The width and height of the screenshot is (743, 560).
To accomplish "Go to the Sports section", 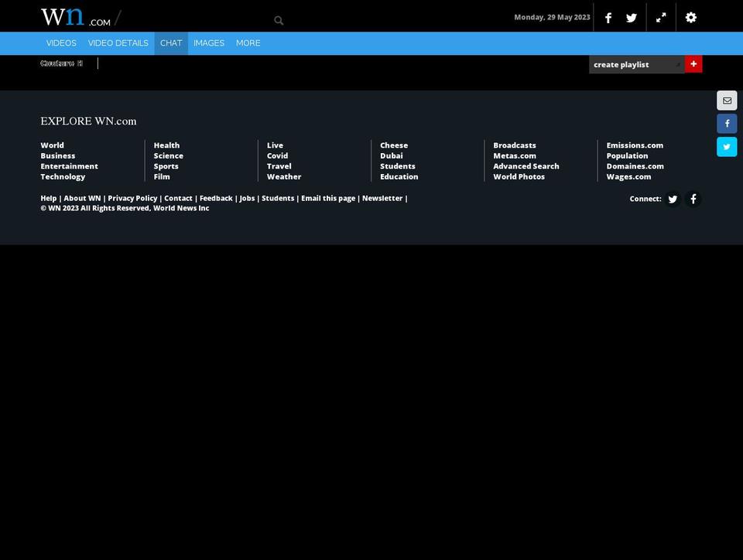I will (166, 166).
